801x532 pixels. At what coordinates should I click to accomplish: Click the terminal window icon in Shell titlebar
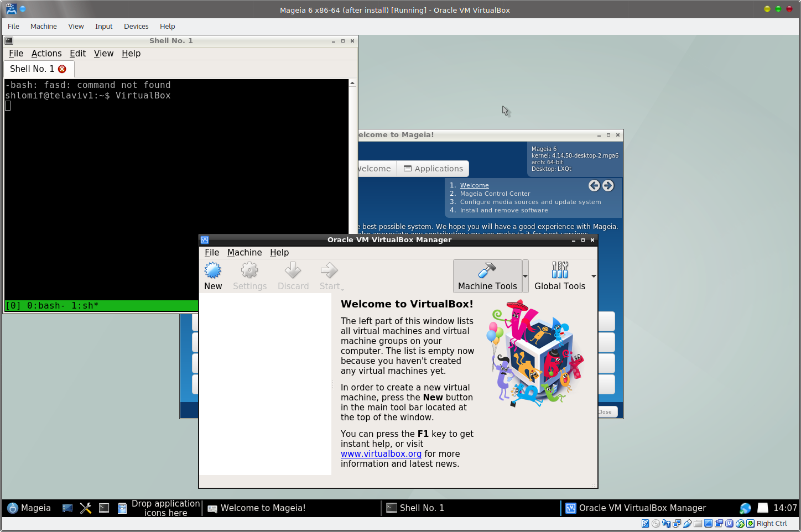point(9,40)
